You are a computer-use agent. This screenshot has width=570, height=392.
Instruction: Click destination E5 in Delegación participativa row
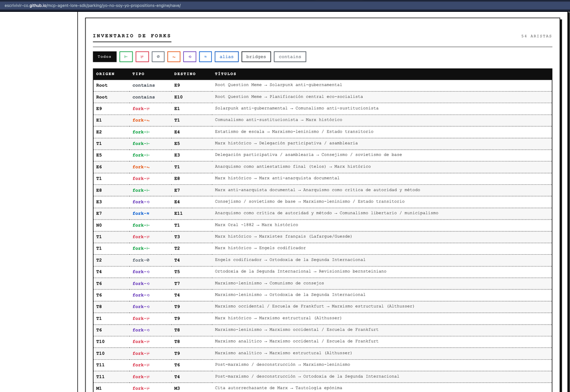[x=177, y=143]
